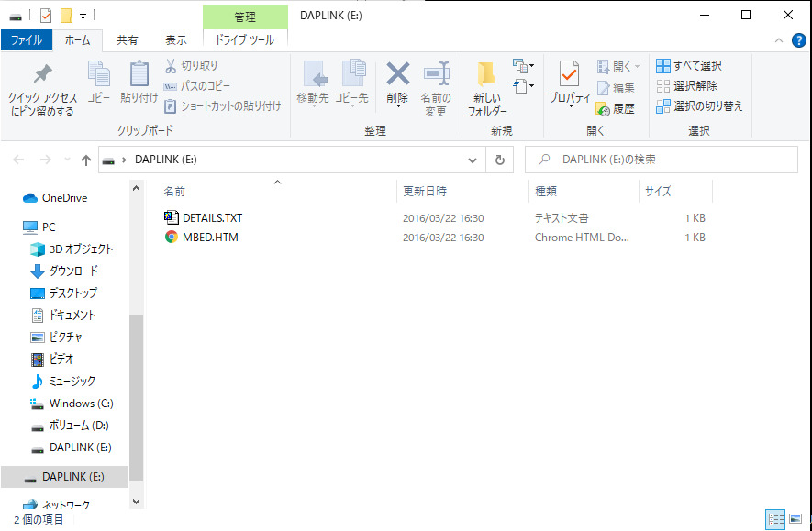Pin to Quick Access (クイック アクセスにピン留めする)
812x531 pixels.
point(42,91)
